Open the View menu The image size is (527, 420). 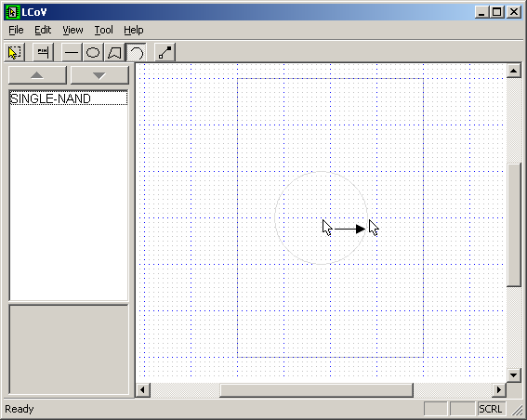point(72,31)
